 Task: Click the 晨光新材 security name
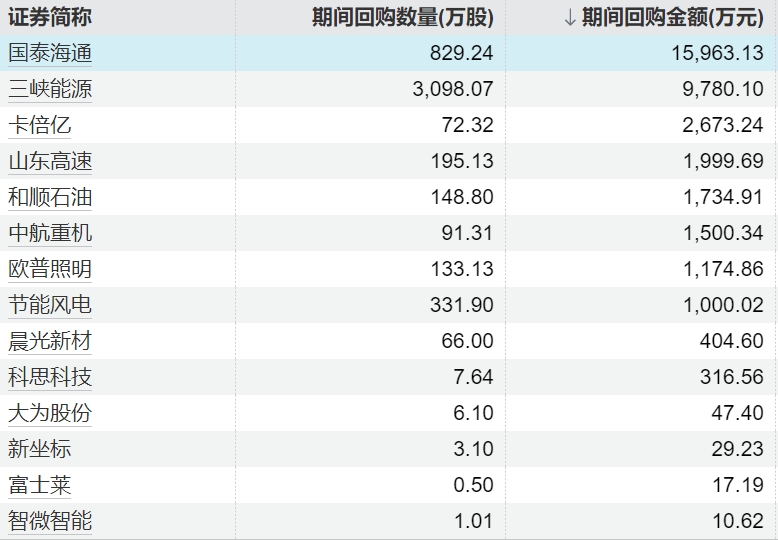pos(50,342)
